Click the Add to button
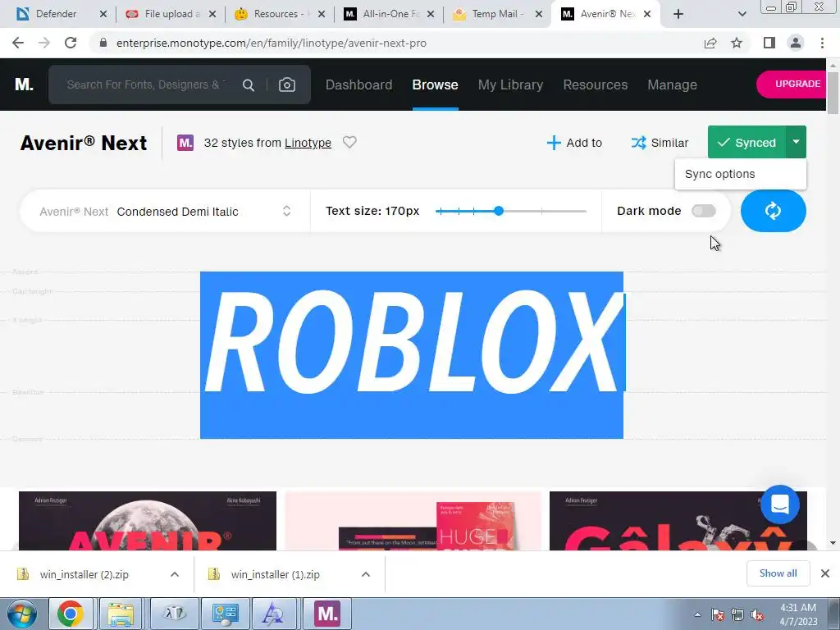840x630 pixels. [574, 143]
